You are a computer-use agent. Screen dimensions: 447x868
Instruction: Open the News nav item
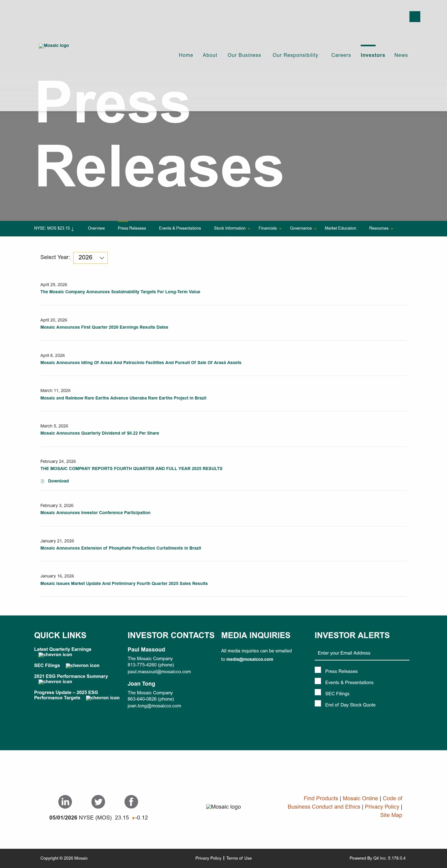[x=401, y=55]
